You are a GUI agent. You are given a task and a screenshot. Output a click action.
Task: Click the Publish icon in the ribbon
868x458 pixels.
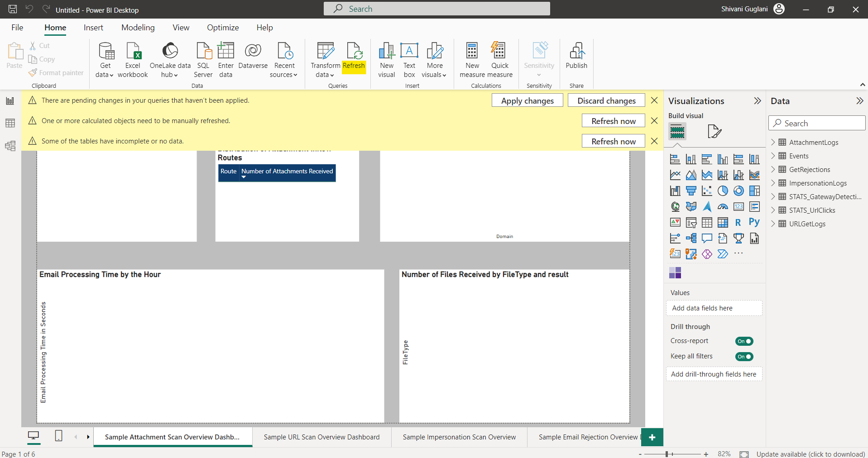[x=576, y=56]
